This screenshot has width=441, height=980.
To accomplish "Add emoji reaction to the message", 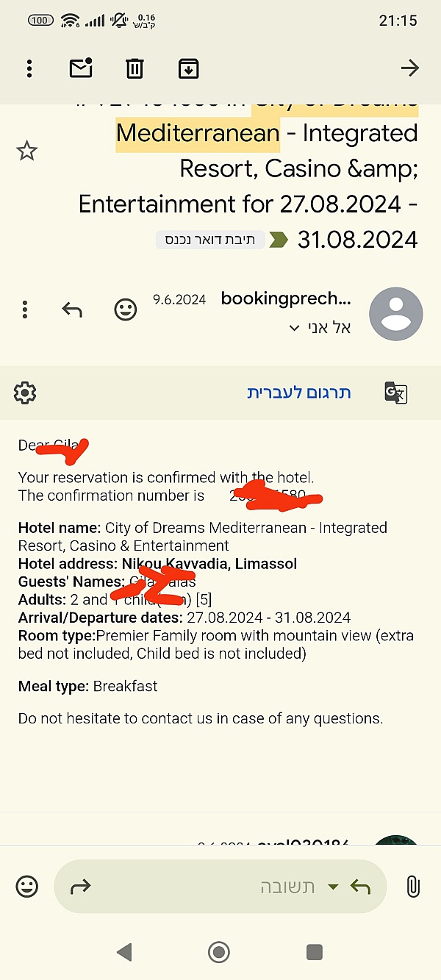I will pyautogui.click(x=126, y=310).
